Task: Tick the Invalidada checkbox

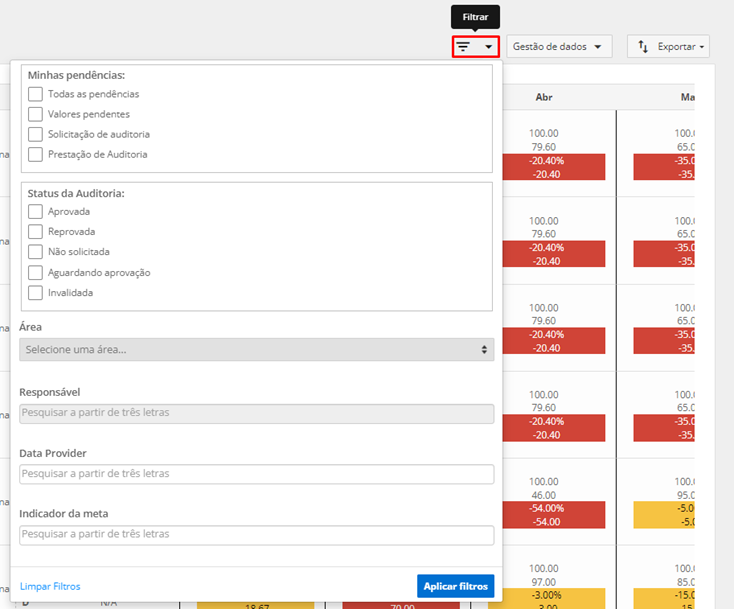Action: (x=36, y=293)
